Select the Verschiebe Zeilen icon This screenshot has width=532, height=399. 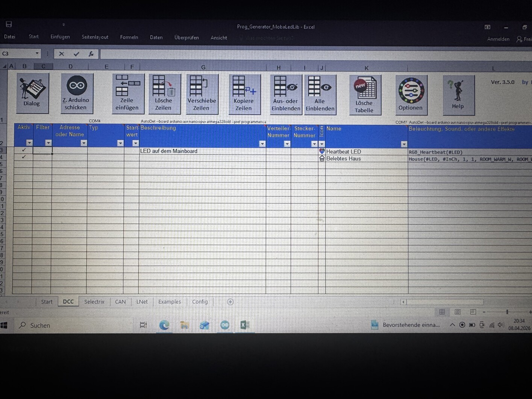pyautogui.click(x=202, y=94)
